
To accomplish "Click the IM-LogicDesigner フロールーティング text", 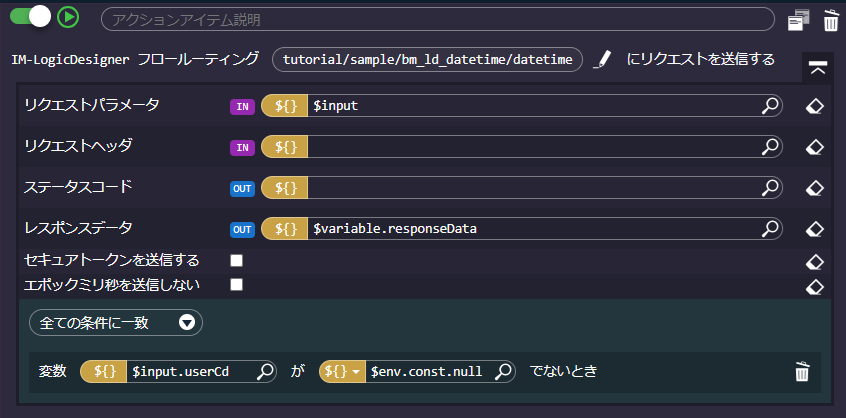I will click(135, 59).
